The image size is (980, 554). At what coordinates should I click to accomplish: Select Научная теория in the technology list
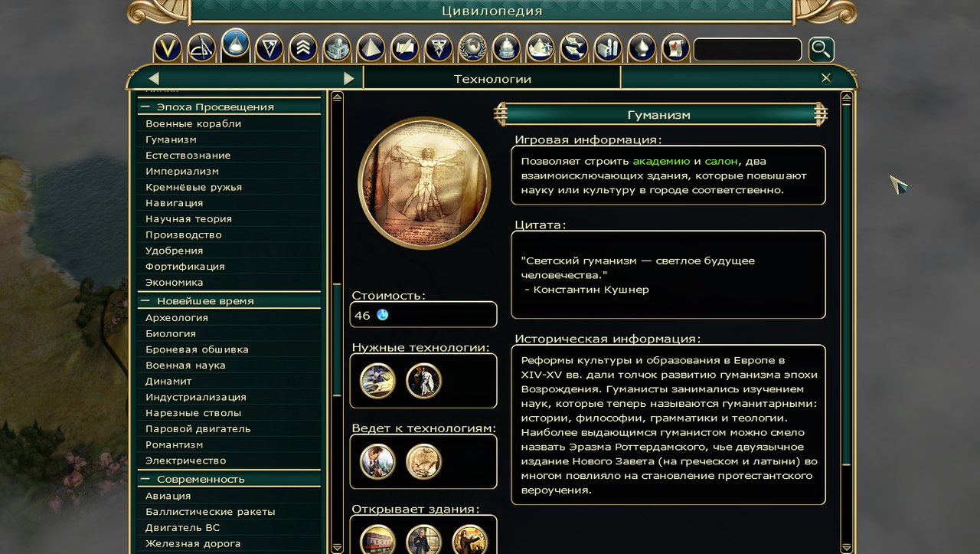(188, 219)
